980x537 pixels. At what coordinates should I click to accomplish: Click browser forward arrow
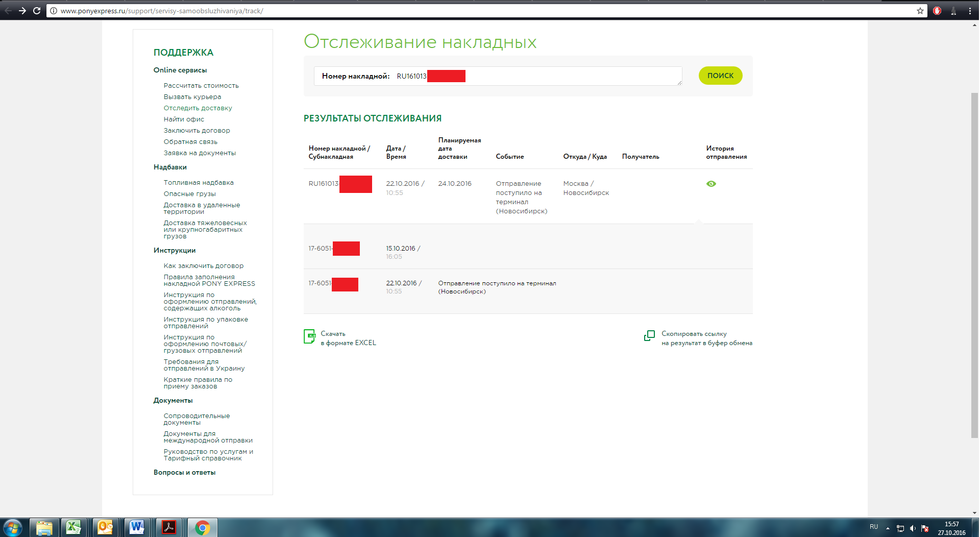click(x=22, y=11)
